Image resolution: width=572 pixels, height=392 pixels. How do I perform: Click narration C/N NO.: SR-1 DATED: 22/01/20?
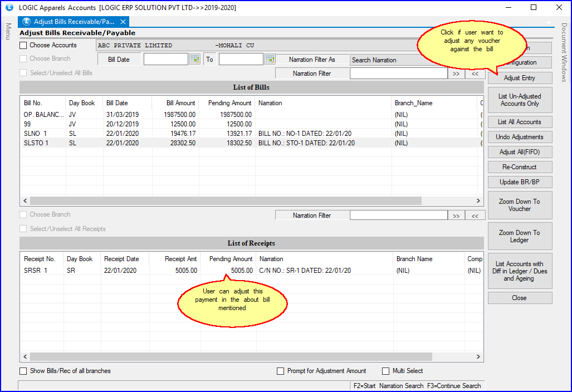[x=305, y=271]
